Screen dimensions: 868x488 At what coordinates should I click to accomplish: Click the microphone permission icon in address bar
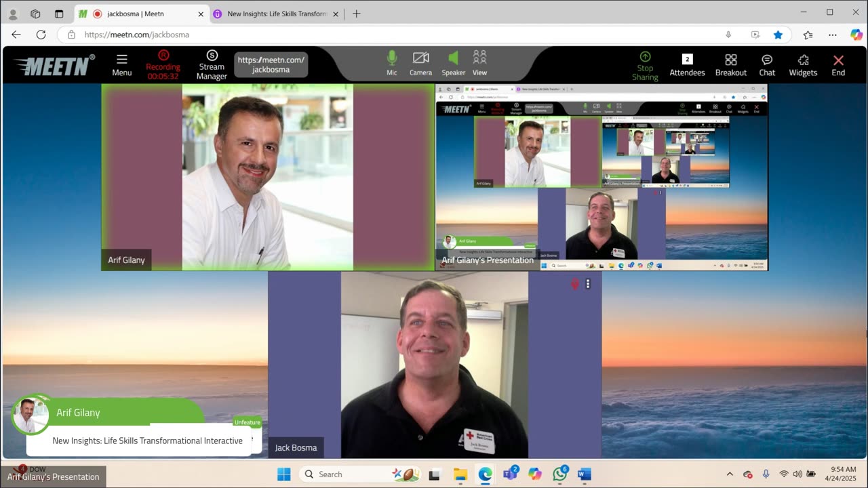[728, 35]
